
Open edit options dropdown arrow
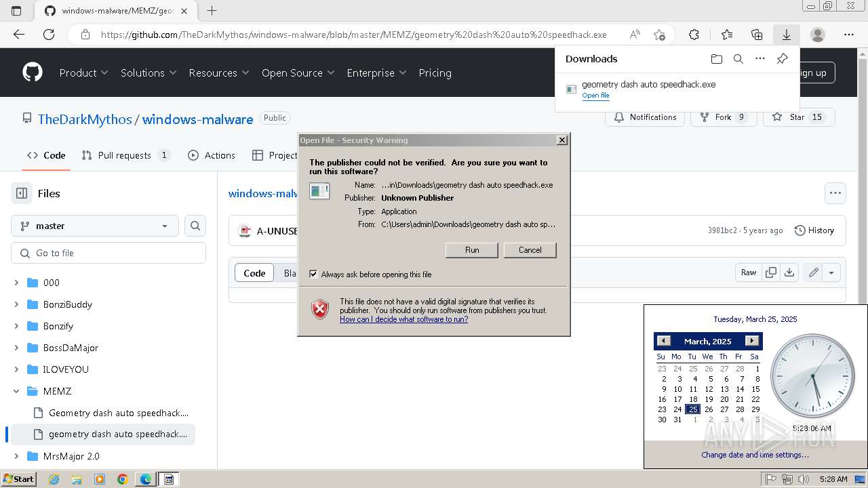[831, 272]
